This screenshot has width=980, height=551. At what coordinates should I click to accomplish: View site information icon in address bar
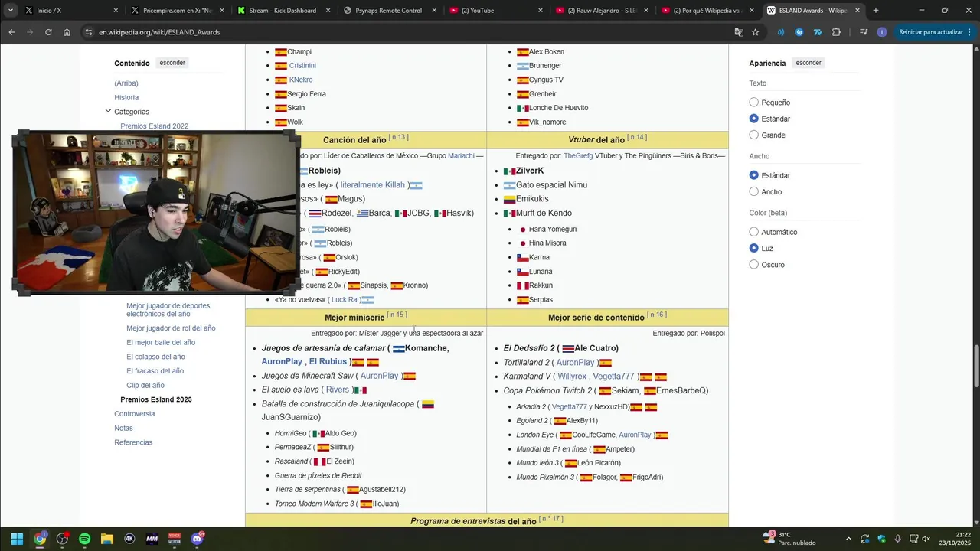89,32
